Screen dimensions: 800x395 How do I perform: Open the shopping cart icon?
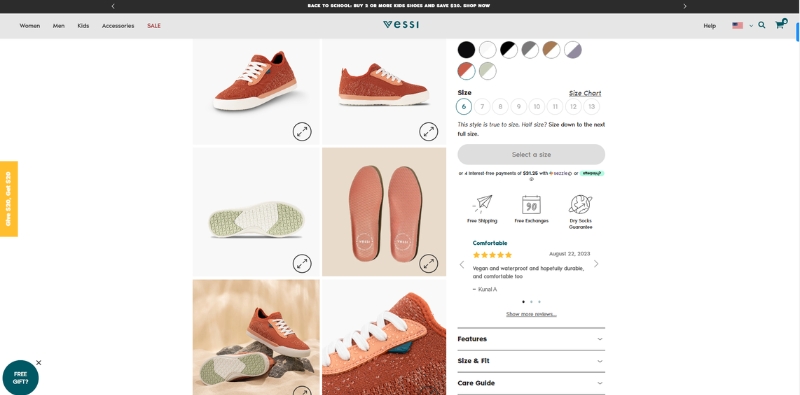point(780,24)
